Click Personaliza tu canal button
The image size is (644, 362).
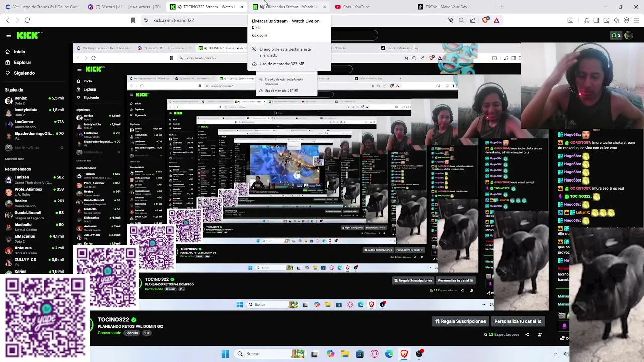tap(518, 321)
